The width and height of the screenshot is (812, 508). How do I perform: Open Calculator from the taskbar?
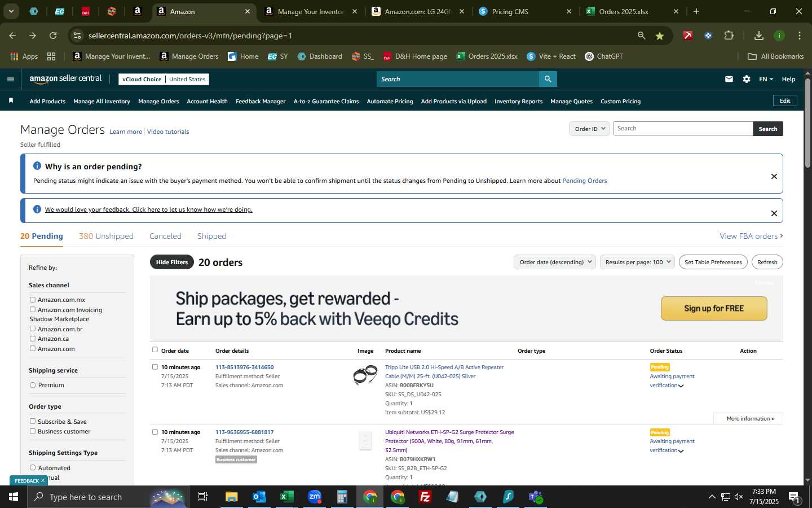pos(342,497)
